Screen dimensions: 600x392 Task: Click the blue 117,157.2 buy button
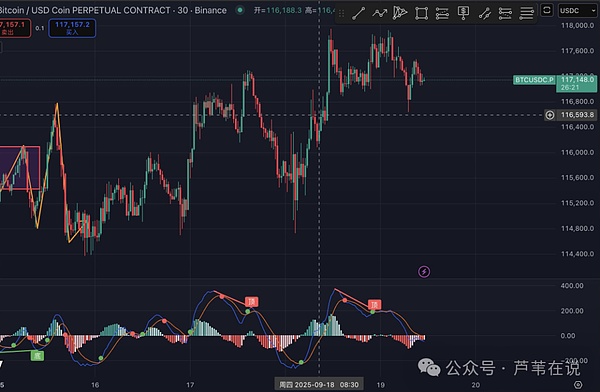coord(72,28)
